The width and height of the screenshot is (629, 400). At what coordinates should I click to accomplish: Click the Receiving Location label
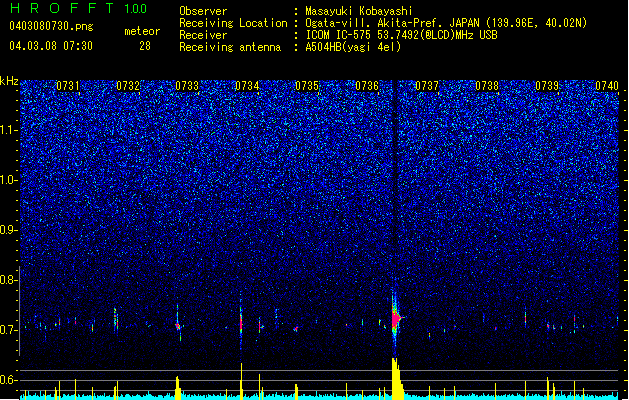233,23
